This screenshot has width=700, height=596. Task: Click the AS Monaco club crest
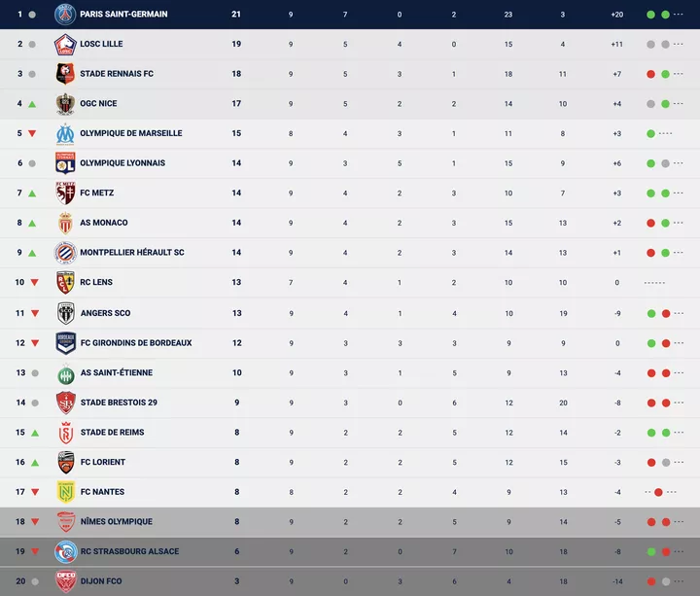tap(65, 223)
